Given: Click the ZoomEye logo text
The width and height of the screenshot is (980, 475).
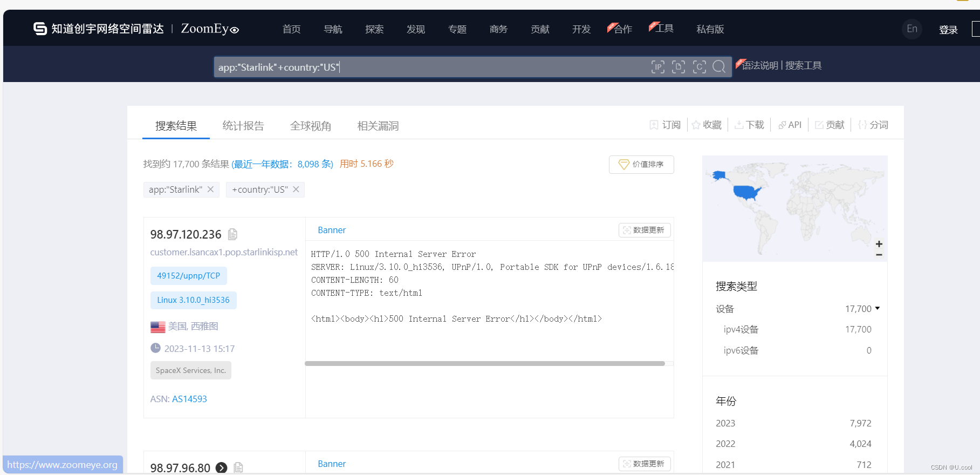Looking at the screenshot, I should [210, 29].
